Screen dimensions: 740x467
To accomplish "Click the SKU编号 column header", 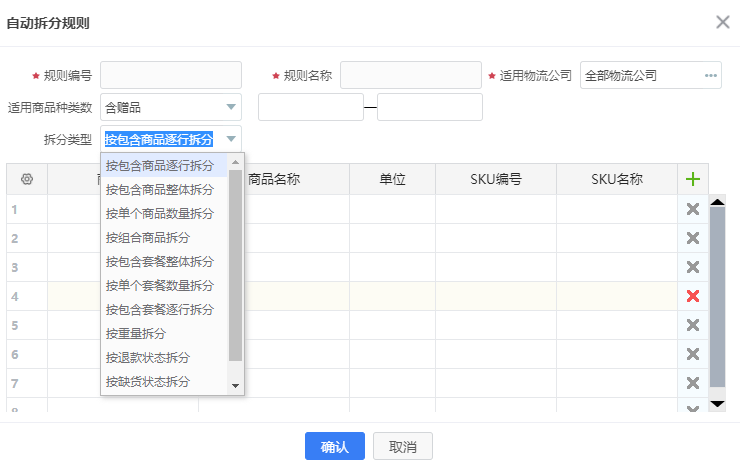I will pyautogui.click(x=496, y=179).
